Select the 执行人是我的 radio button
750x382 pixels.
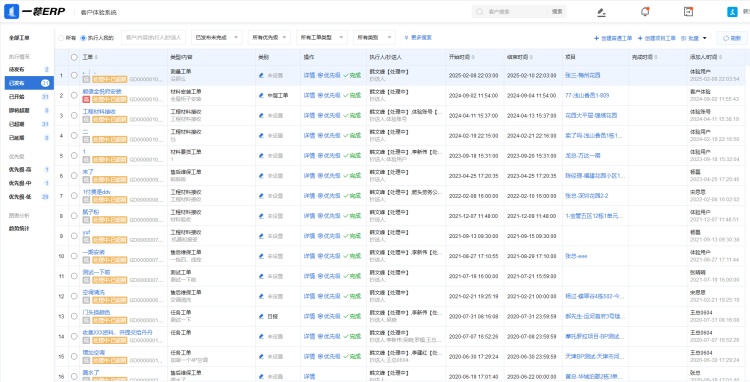pos(83,38)
